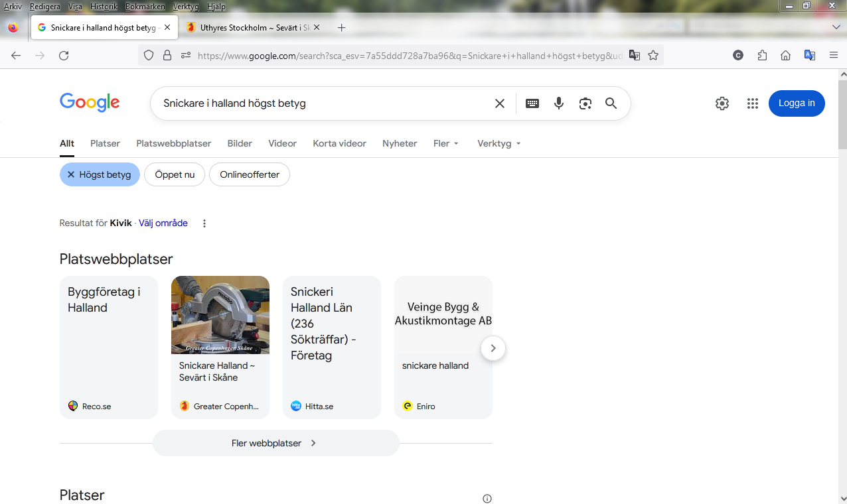Open the on-screen keyboard input tool
This screenshot has width=847, height=504.
(532, 103)
